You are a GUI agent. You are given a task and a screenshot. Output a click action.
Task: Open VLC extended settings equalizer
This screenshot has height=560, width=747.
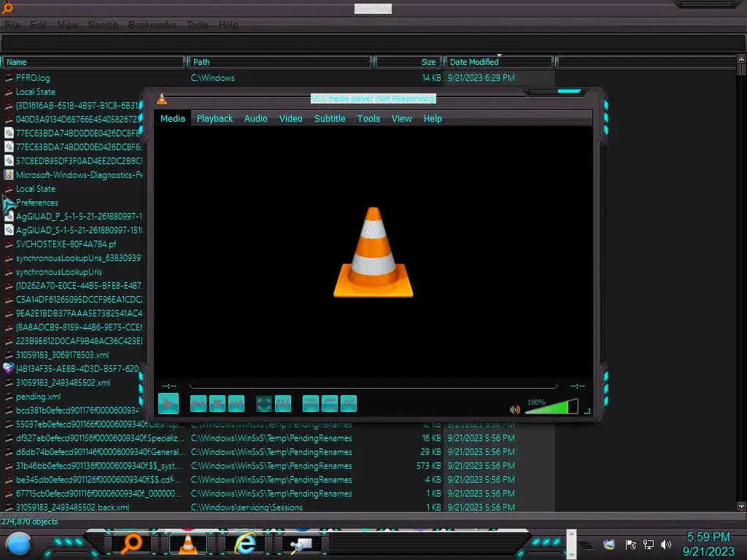click(283, 404)
